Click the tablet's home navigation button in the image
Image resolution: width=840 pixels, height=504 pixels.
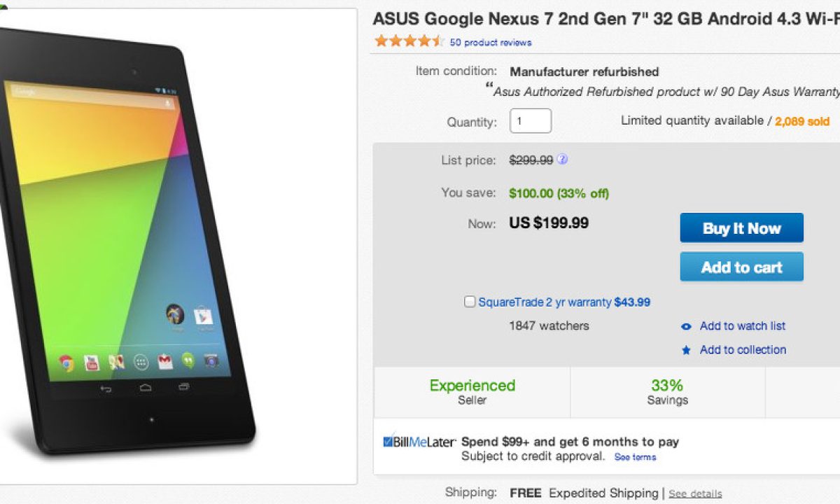[x=146, y=388]
